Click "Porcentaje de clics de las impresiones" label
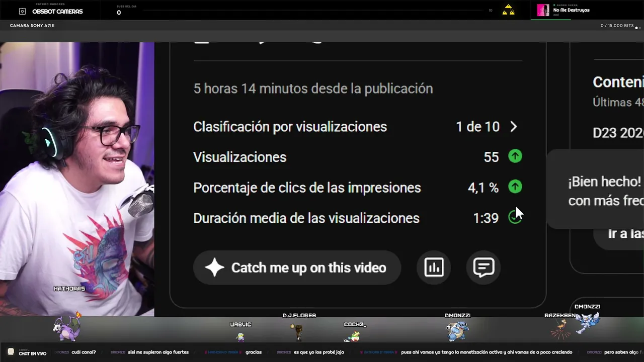 click(x=307, y=188)
